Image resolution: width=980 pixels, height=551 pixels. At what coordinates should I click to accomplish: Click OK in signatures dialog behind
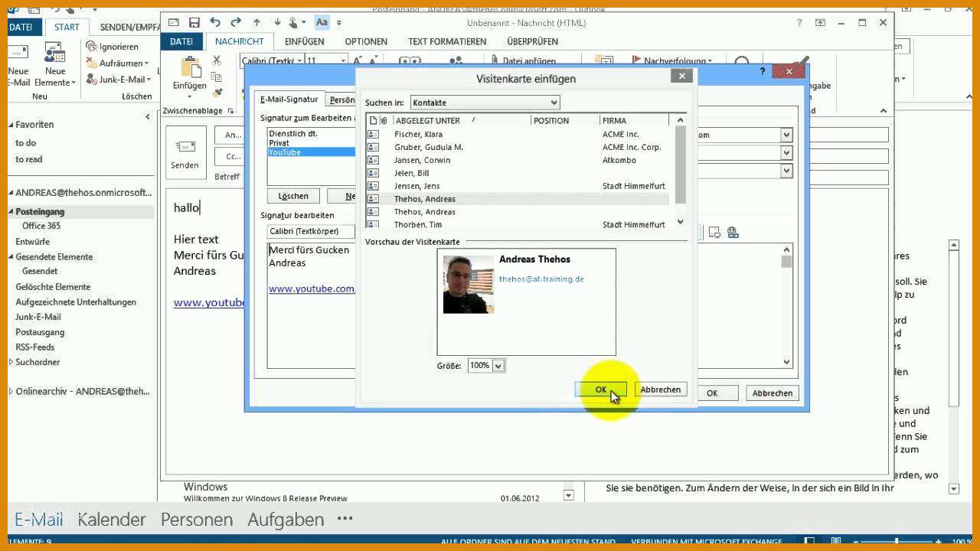[x=712, y=393]
